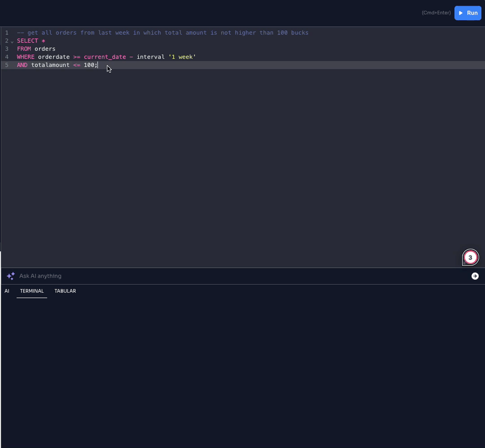
Task: Click the AI sparkle icon
Action: (x=10, y=276)
